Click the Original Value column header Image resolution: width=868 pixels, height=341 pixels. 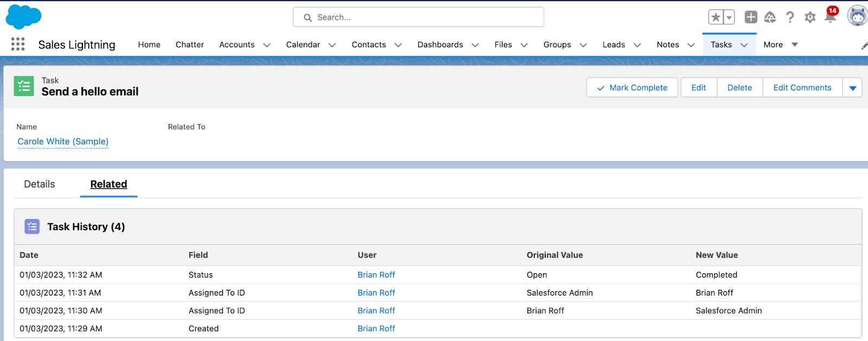(x=554, y=255)
